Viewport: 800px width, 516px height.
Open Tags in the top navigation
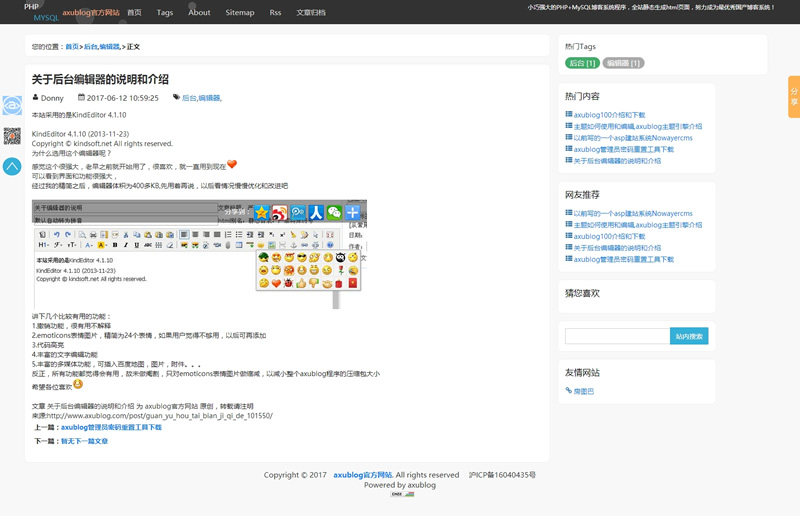click(x=165, y=12)
